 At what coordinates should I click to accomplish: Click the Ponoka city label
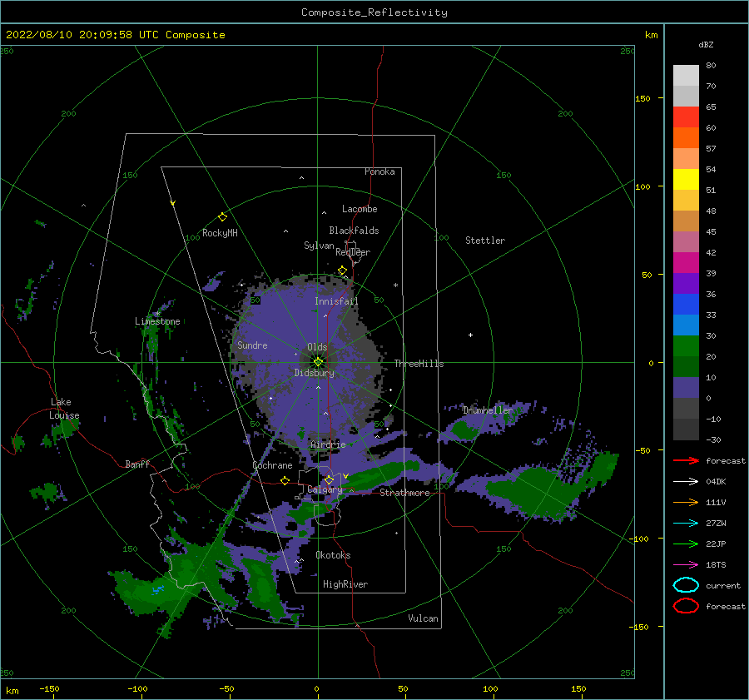(x=379, y=171)
